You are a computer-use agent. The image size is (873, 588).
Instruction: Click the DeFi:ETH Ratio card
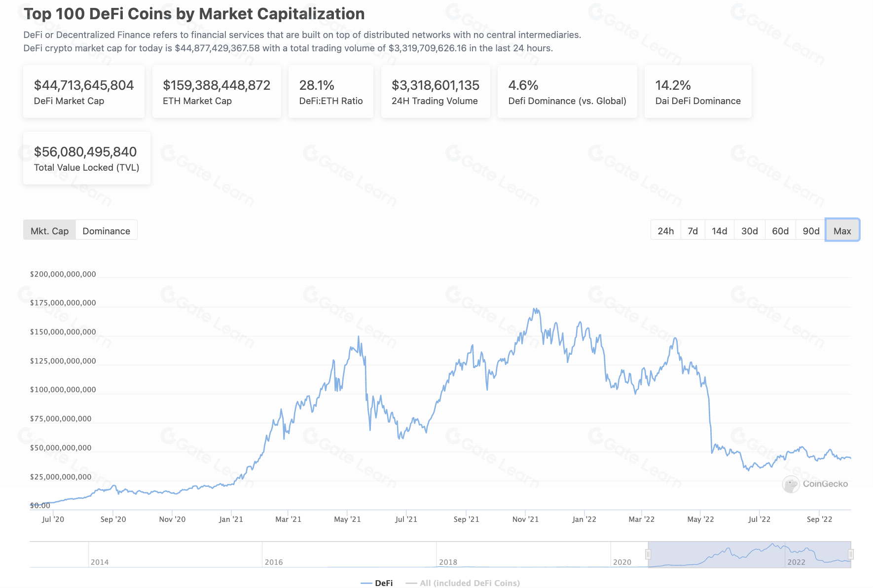coord(330,92)
